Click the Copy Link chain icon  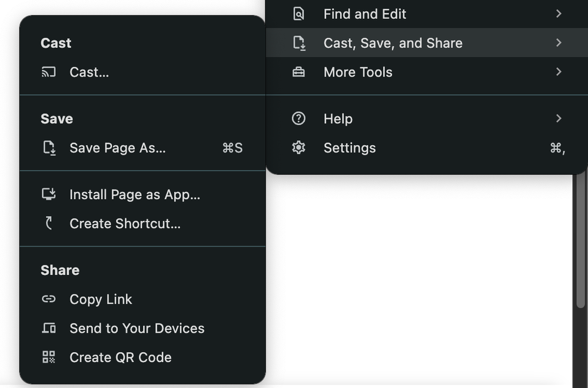click(x=48, y=299)
